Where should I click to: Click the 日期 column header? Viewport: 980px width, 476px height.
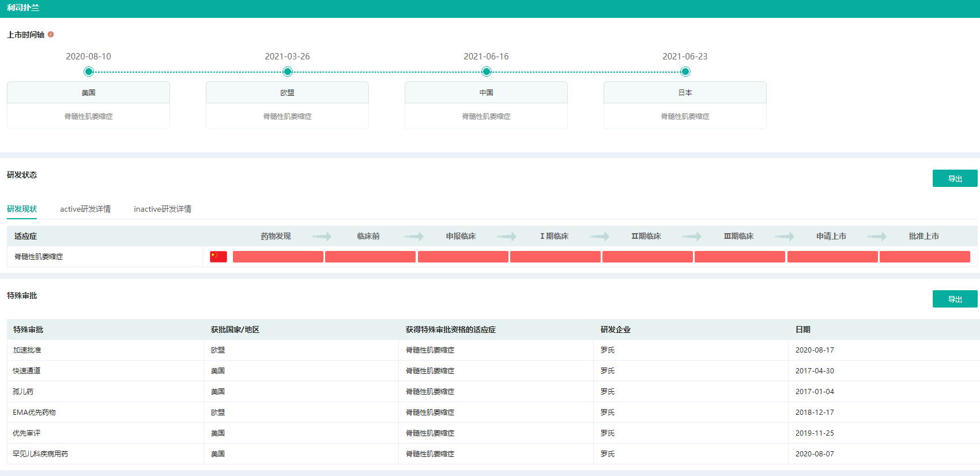coord(803,329)
